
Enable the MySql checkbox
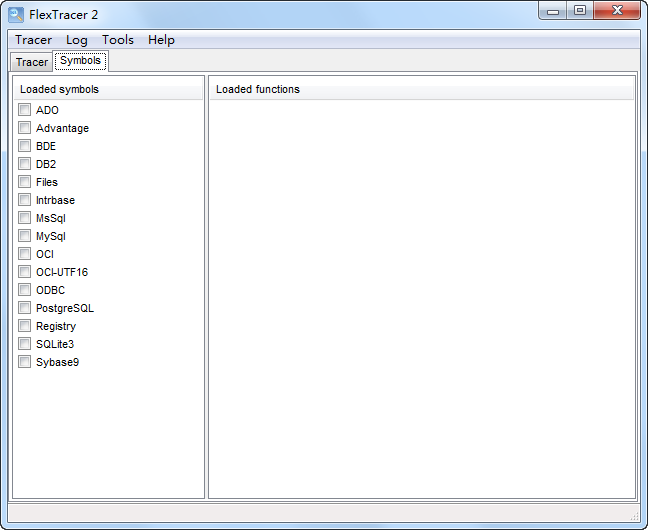pyautogui.click(x=24, y=236)
